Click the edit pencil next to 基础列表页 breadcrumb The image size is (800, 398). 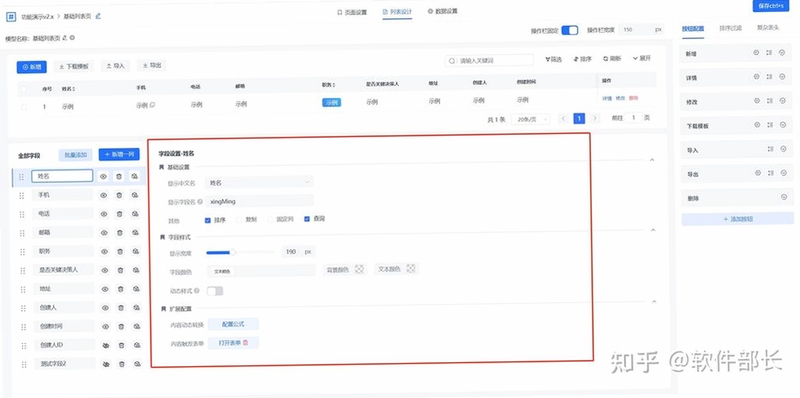98,16
